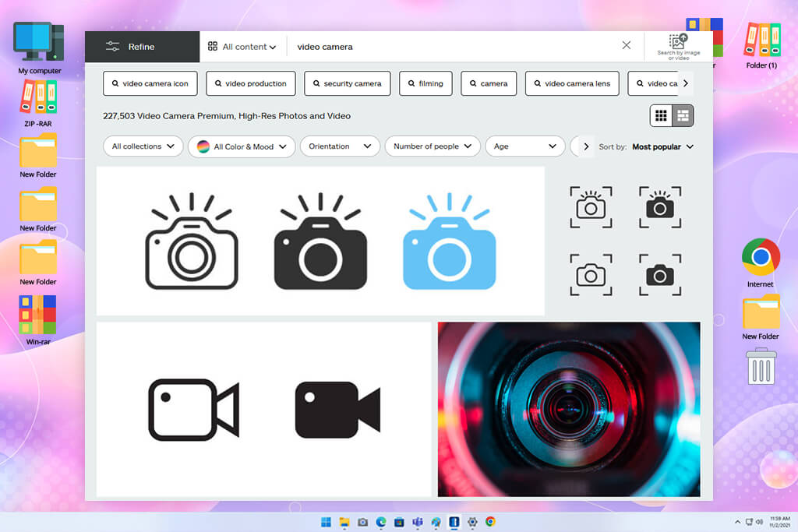798x532 pixels.
Task: Click the active dark blue taskbar app
Action: (454, 522)
